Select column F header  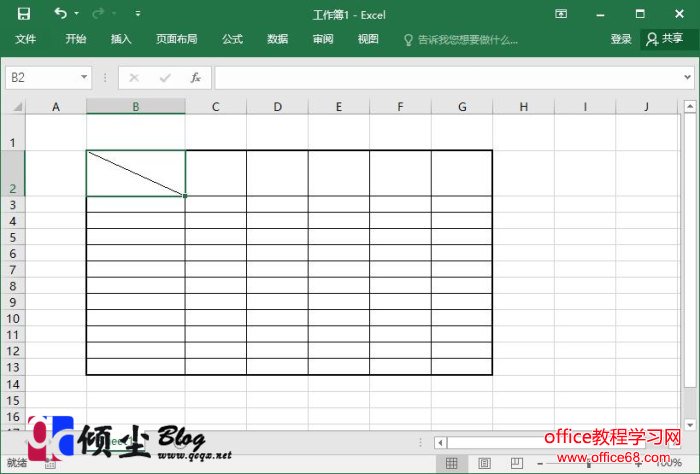(x=400, y=107)
